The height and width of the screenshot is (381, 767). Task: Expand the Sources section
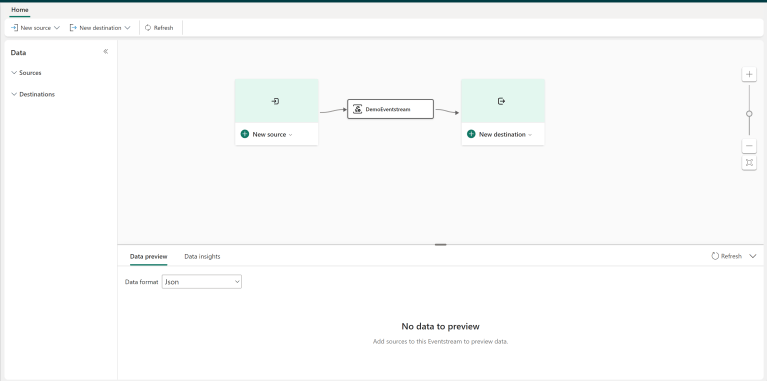click(x=26, y=73)
